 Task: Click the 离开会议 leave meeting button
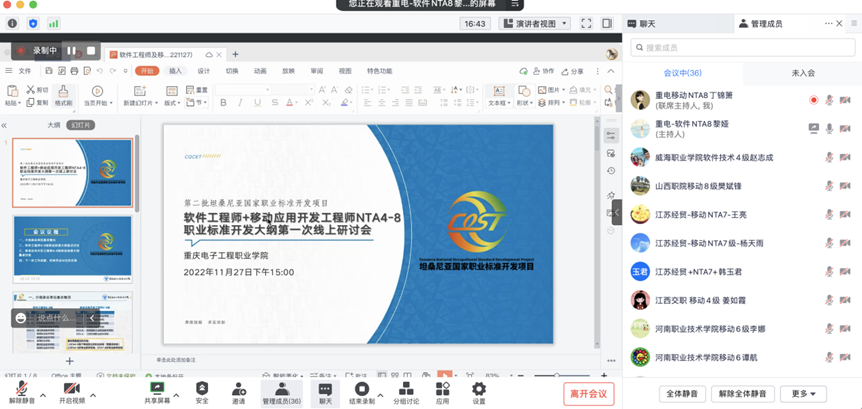589,394
